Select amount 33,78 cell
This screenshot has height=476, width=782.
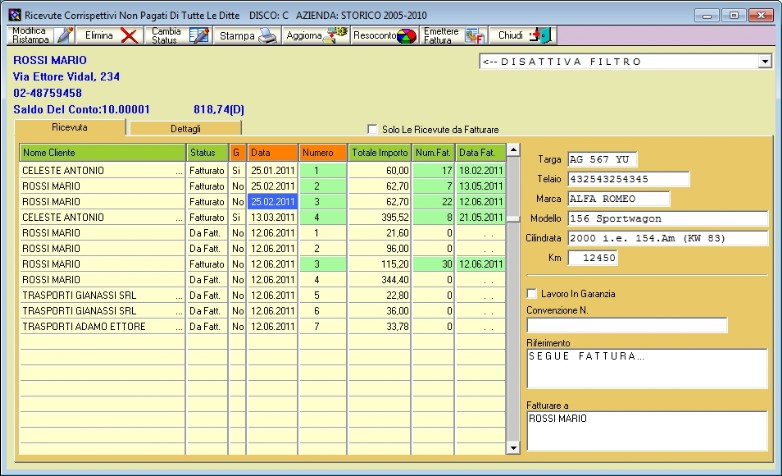pyautogui.click(x=380, y=326)
